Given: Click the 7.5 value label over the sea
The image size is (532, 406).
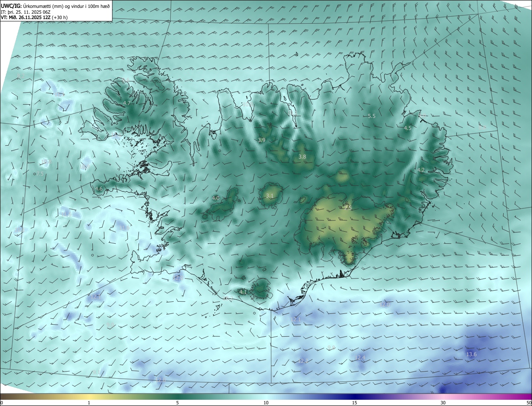Looking at the screenshot, I should [x=40, y=174].
